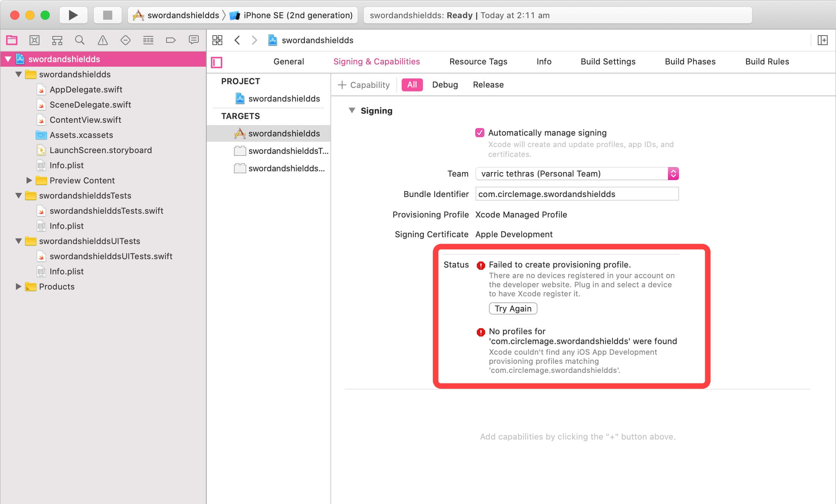
Task: Switch to the General tab
Action: pos(289,61)
